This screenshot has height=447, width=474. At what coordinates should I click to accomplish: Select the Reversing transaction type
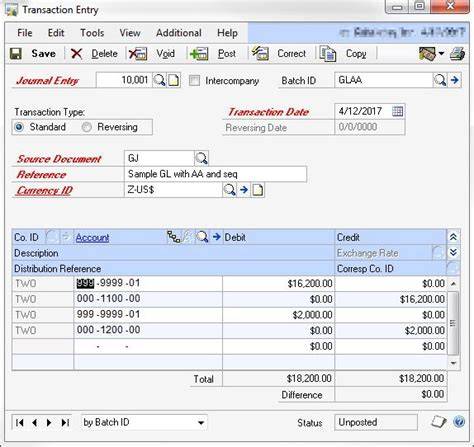click(87, 127)
